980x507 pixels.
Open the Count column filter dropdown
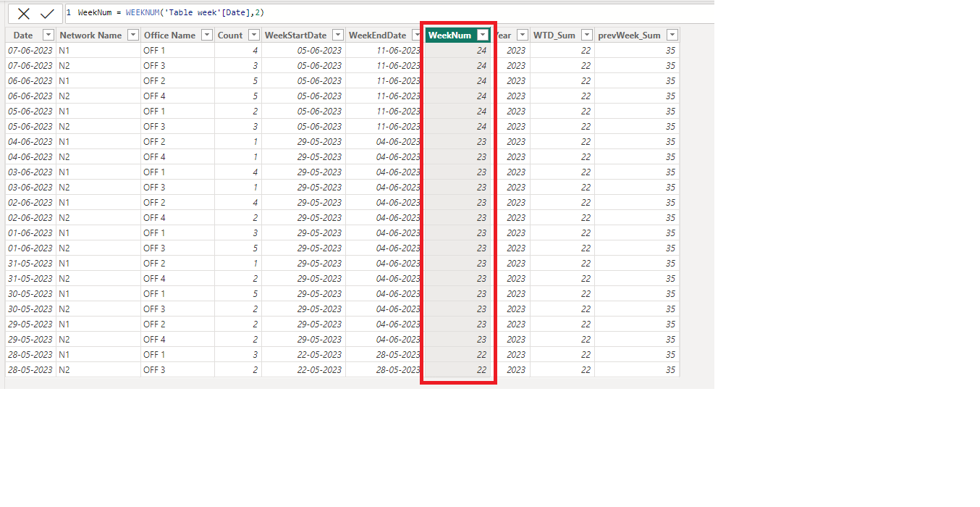(x=253, y=35)
